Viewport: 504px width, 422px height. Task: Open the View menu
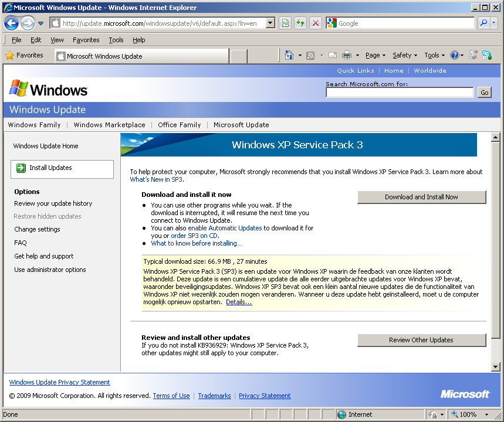coord(57,40)
